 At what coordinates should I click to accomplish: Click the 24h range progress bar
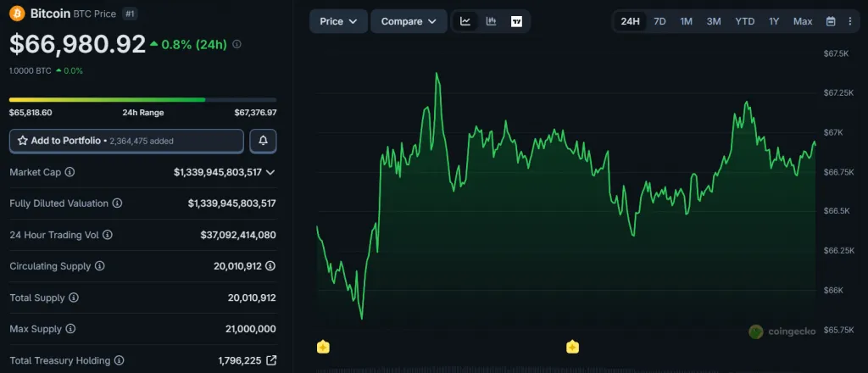coord(142,100)
